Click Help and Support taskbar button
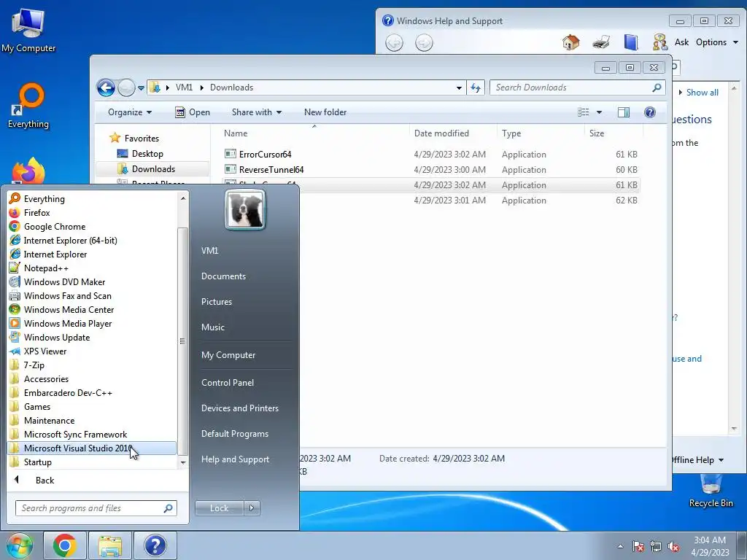This screenshot has width=747, height=560. coord(155,545)
